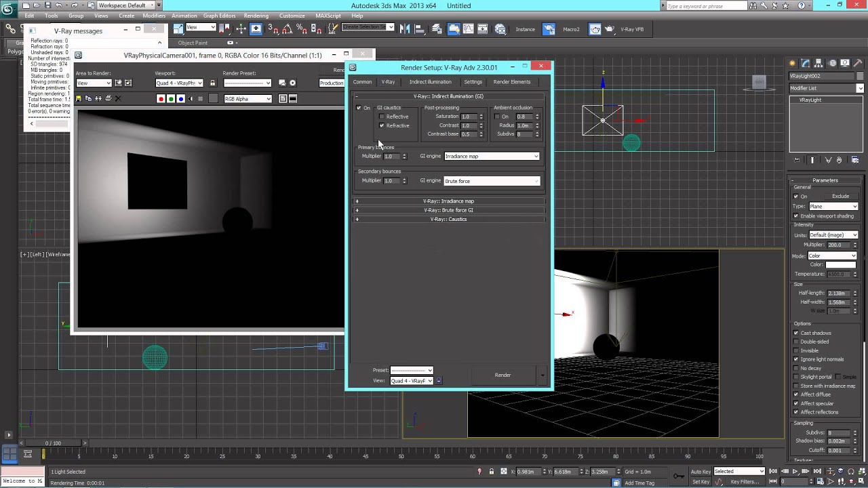Open Primary bounces GI engine dropdown
This screenshot has width=868, height=488.
pos(492,157)
